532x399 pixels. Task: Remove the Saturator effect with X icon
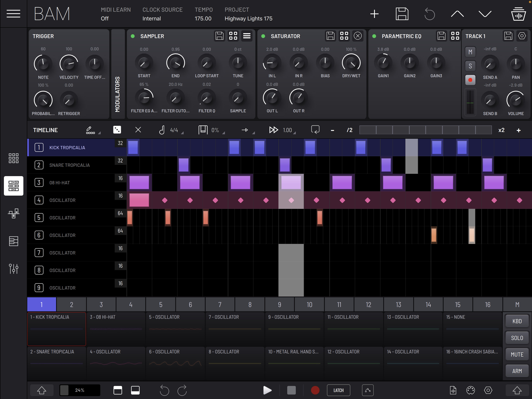(x=358, y=36)
